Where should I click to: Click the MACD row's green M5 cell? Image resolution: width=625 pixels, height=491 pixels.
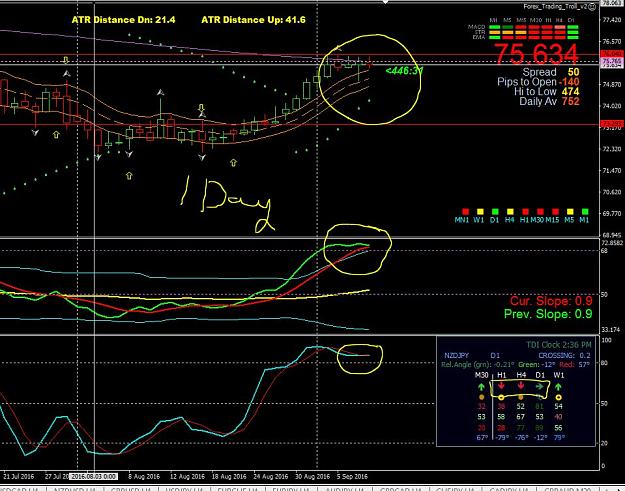[507, 27]
